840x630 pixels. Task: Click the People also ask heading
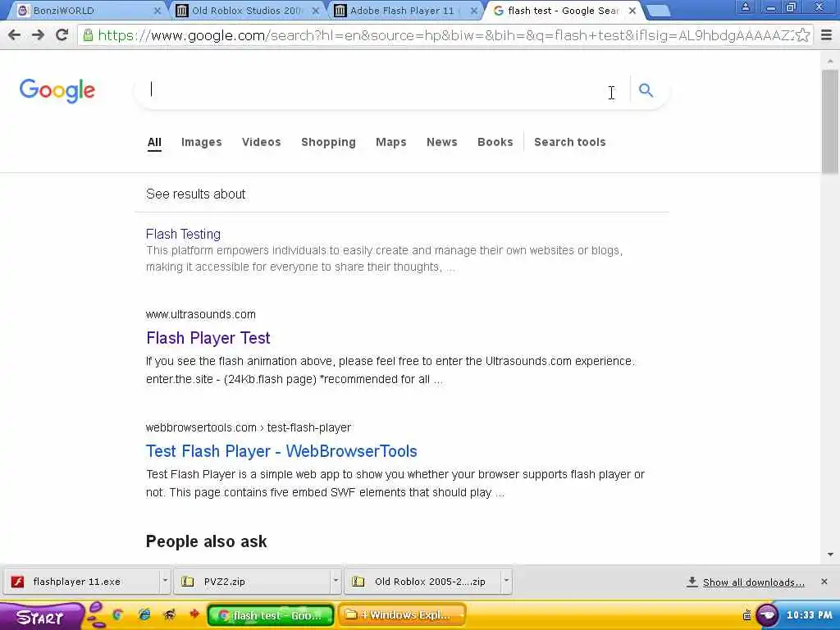206,541
